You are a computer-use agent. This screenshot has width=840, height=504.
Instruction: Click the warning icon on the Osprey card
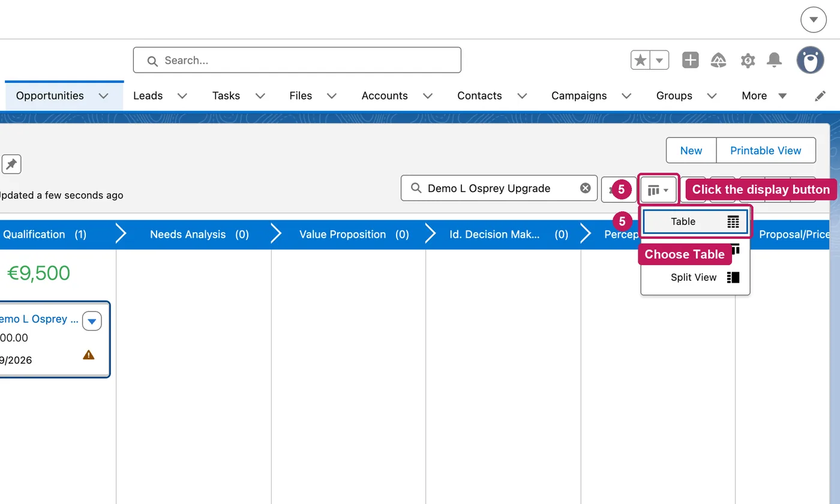(x=89, y=355)
